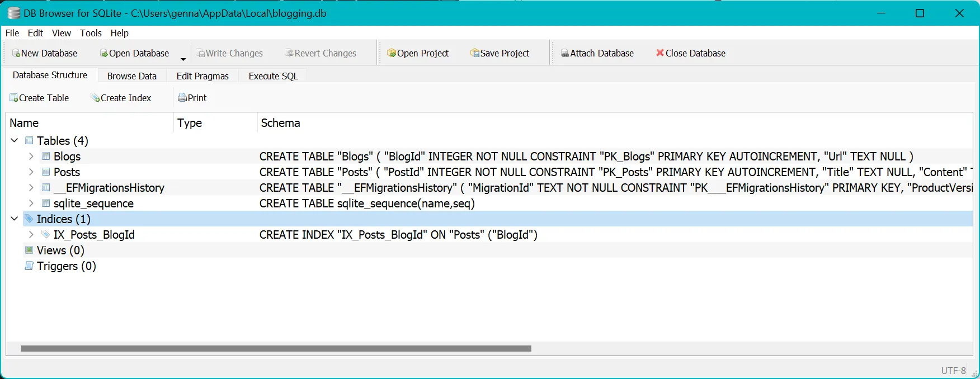Expand the sqlite_sequence table row
The height and width of the screenshot is (379, 980).
(31, 203)
